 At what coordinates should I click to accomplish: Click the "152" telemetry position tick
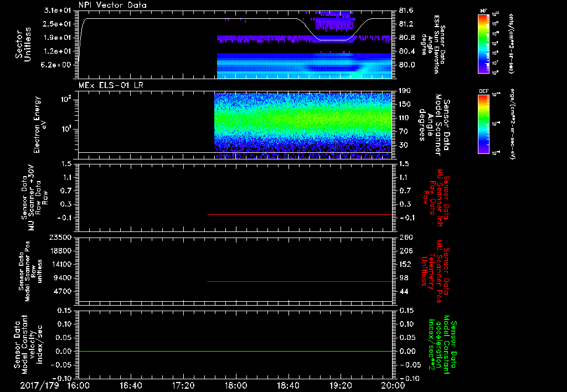click(405, 264)
